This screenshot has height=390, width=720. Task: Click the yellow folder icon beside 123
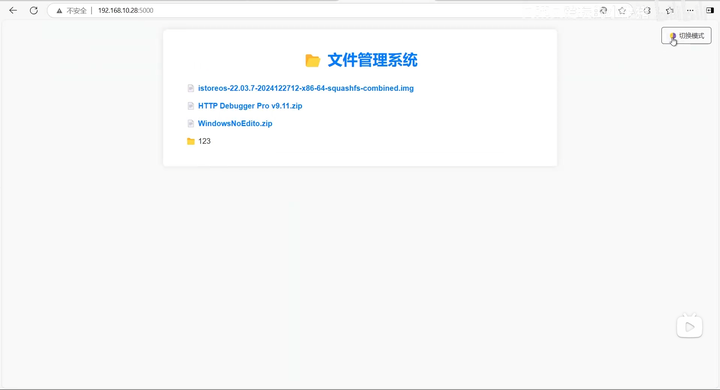[191, 141]
